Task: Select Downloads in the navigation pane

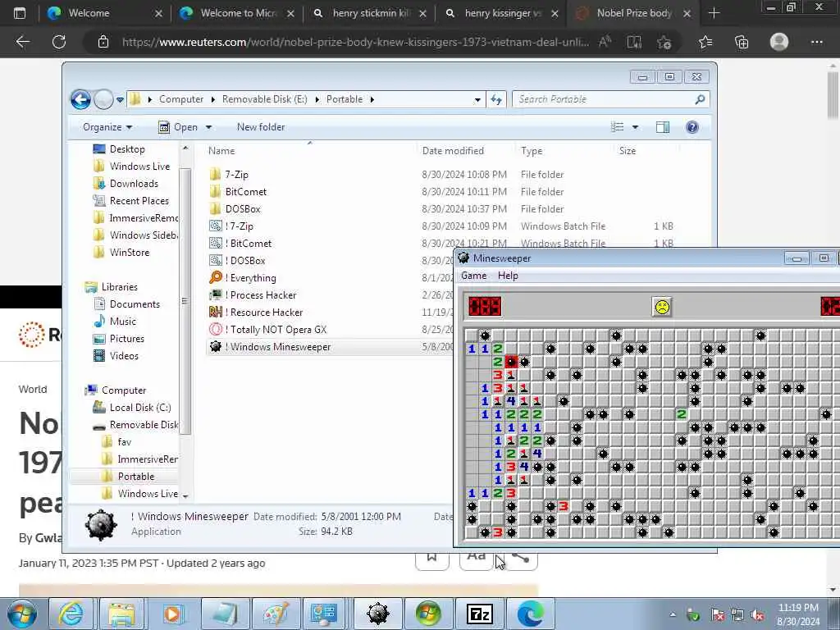Action: click(x=134, y=184)
